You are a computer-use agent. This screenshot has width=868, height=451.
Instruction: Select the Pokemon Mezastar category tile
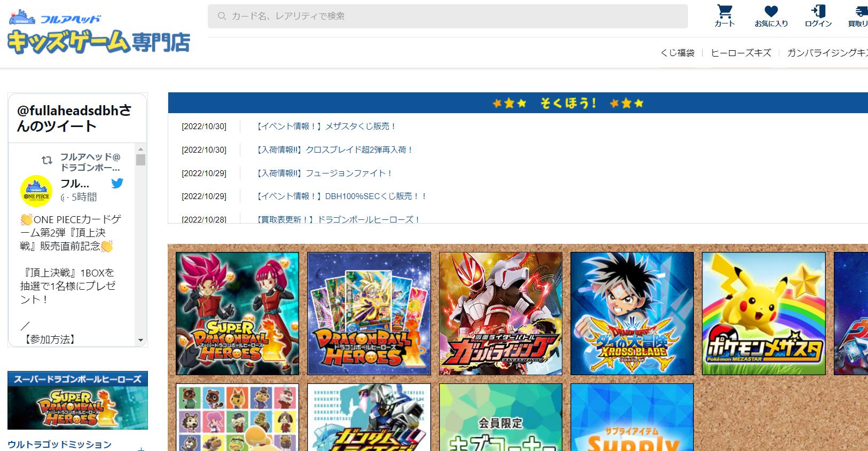pos(763,313)
